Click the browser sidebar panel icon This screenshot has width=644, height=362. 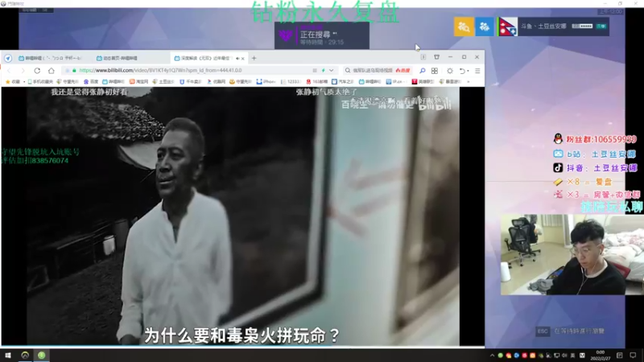tap(423, 57)
